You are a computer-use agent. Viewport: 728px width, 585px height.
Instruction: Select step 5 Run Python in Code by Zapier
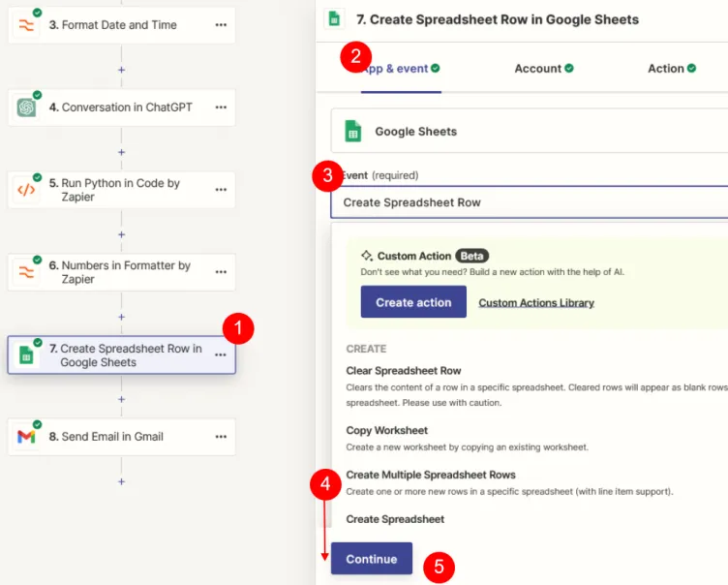pos(122,190)
